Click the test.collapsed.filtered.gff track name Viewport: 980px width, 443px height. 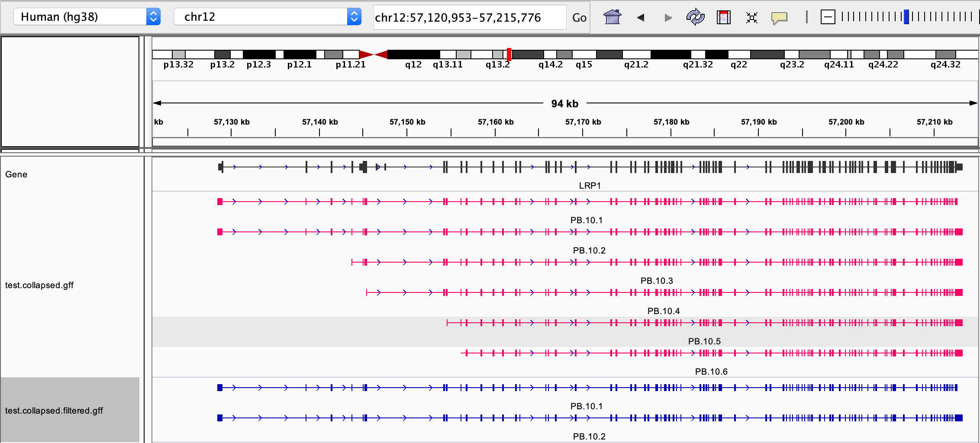54,411
